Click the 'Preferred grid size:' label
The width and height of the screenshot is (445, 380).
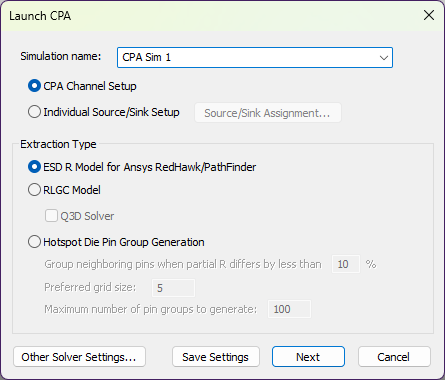[90, 287]
